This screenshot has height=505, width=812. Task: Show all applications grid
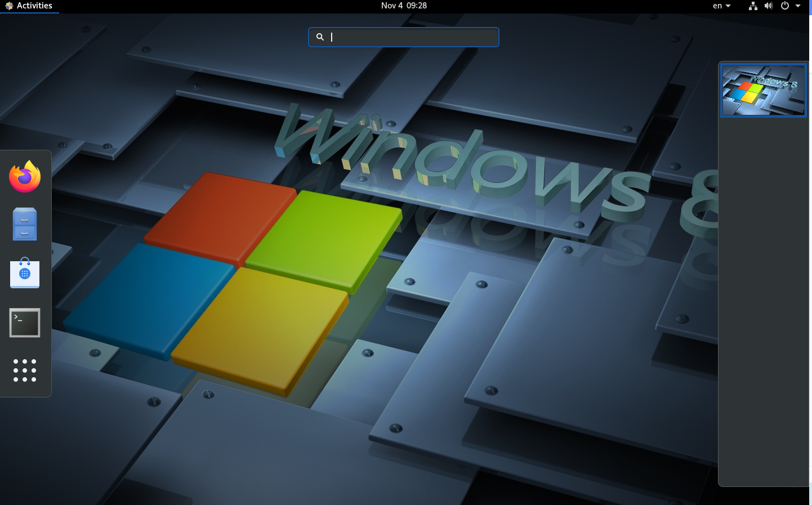[25, 370]
